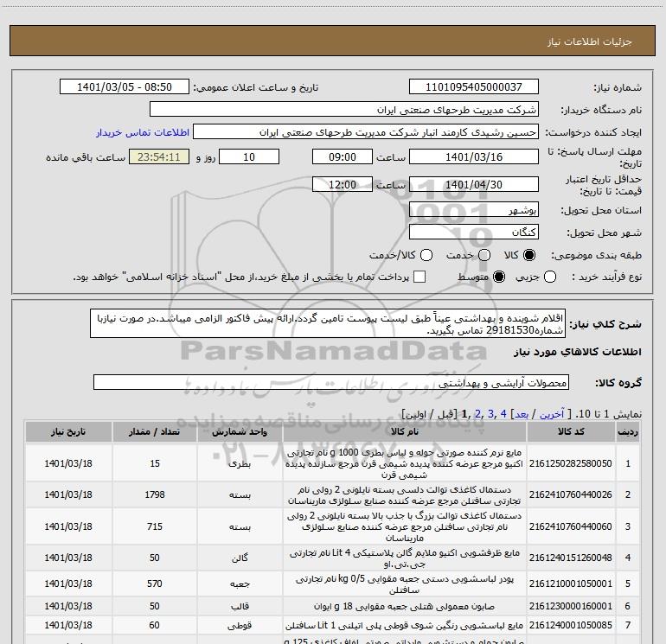The height and width of the screenshot is (644, 666).
Task: Click the delivery city field کنگان
Action: tap(474, 232)
